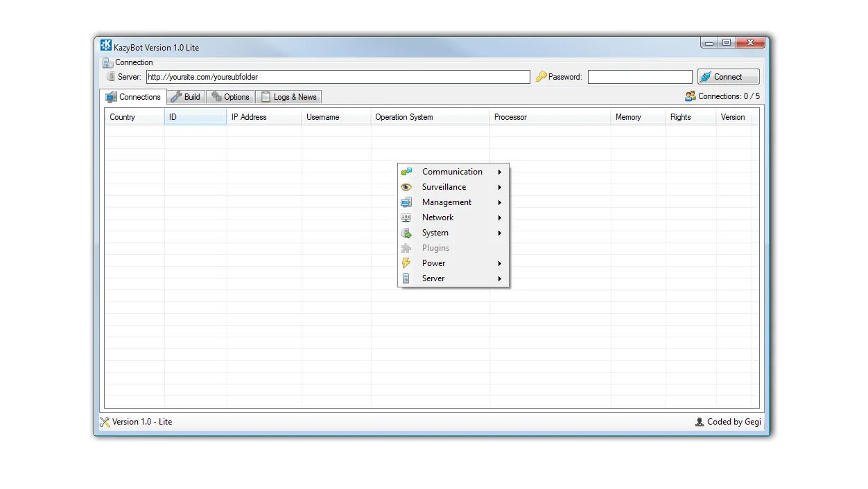The image size is (868, 489).
Task: Click inside the Password field
Action: [639, 77]
